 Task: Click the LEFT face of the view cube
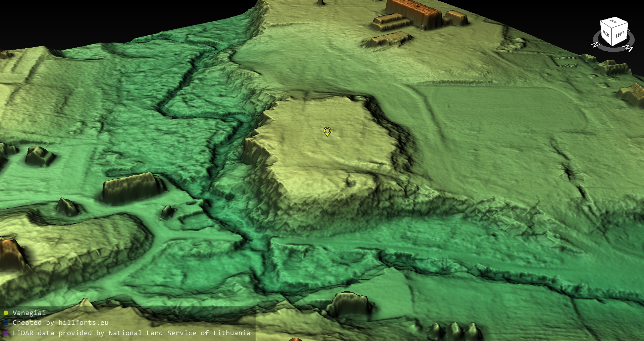pos(620,35)
